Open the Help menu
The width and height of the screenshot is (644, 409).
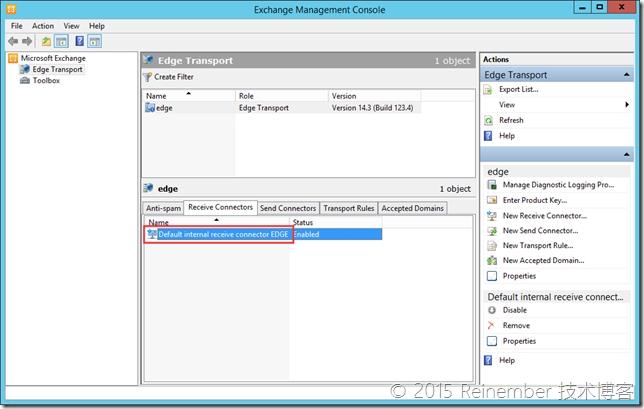[97, 26]
